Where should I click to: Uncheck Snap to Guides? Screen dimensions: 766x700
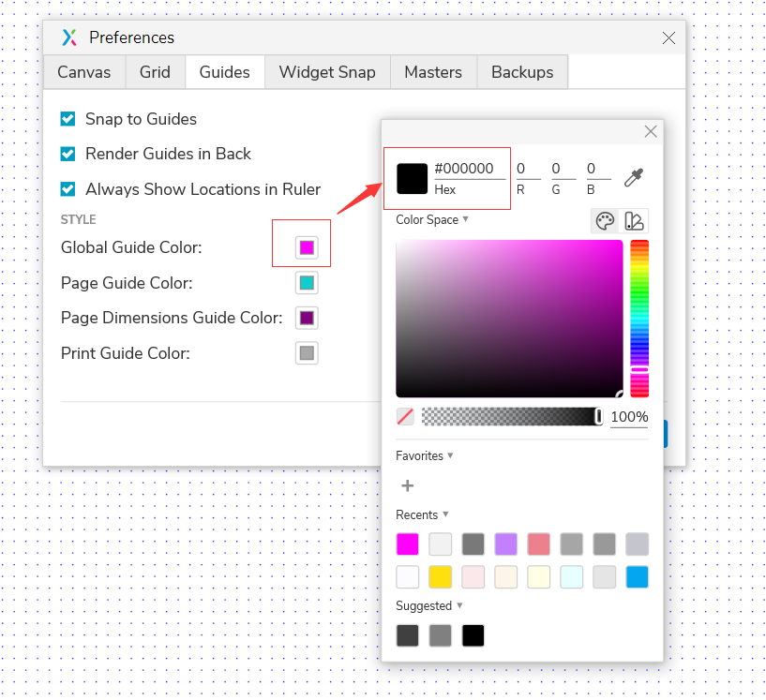pyautogui.click(x=68, y=119)
